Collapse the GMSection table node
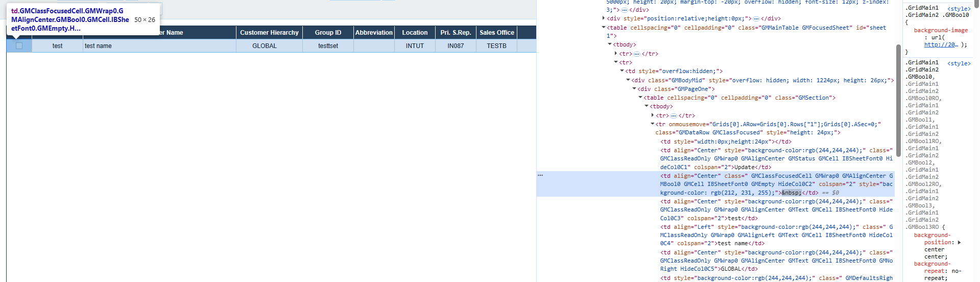980x282 pixels. click(640, 98)
